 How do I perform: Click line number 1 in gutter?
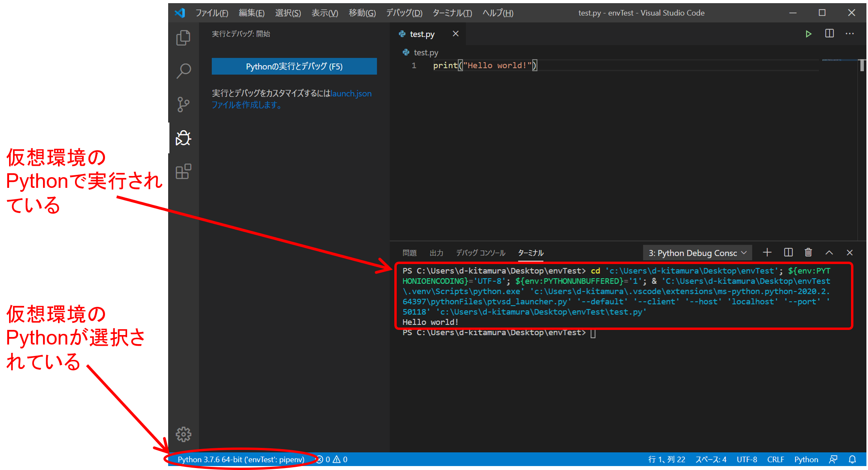414,66
